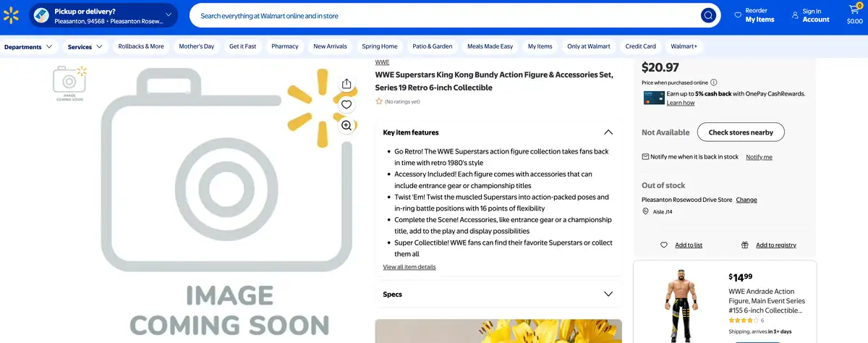868x343 pixels.
Task: Click the share icon on product image
Action: (346, 84)
